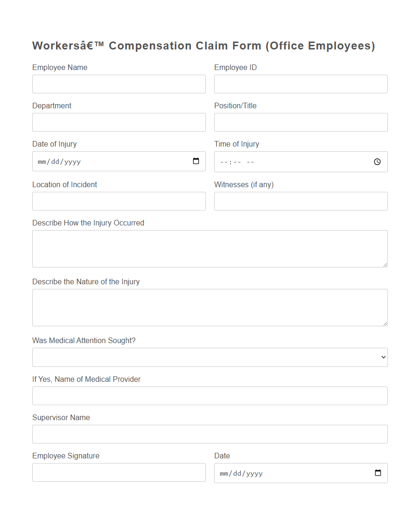Click the Supervisor Name field
Image resolution: width=420 pixels, height=513 pixels.
(x=210, y=434)
